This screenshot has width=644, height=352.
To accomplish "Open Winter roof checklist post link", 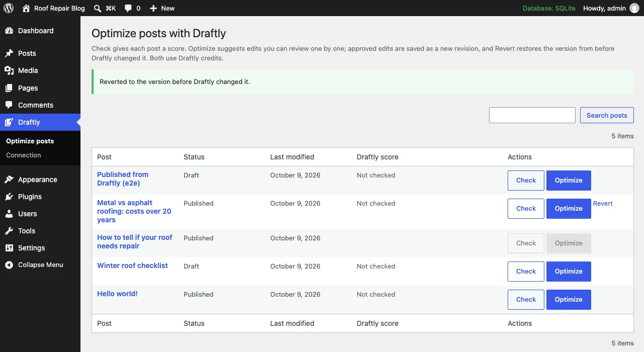I will click(x=132, y=266).
